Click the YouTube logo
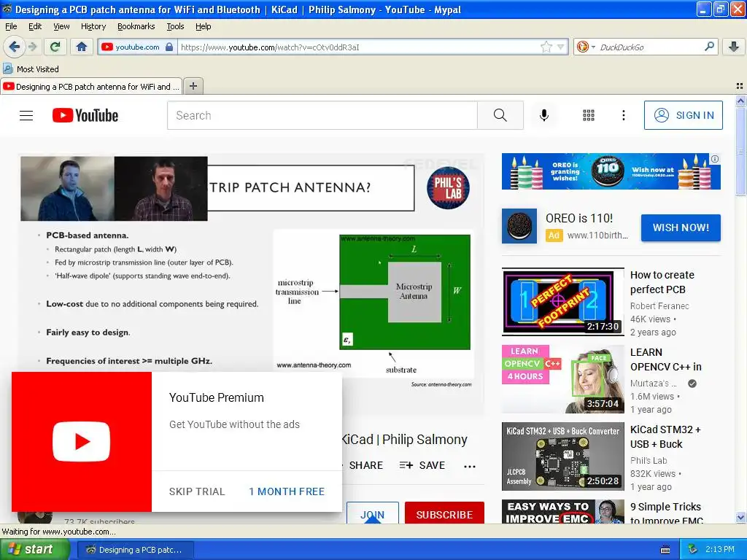The height and width of the screenshot is (560, 747). [85, 115]
